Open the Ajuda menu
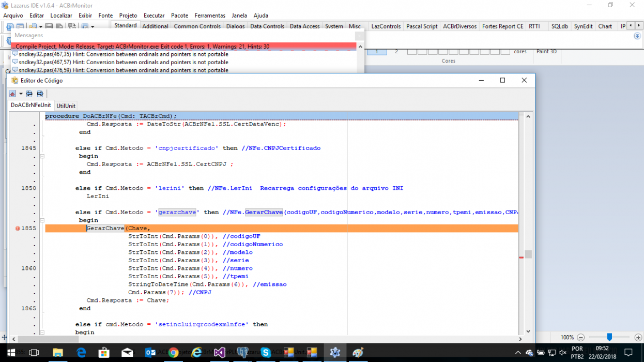644x362 pixels. 261,16
